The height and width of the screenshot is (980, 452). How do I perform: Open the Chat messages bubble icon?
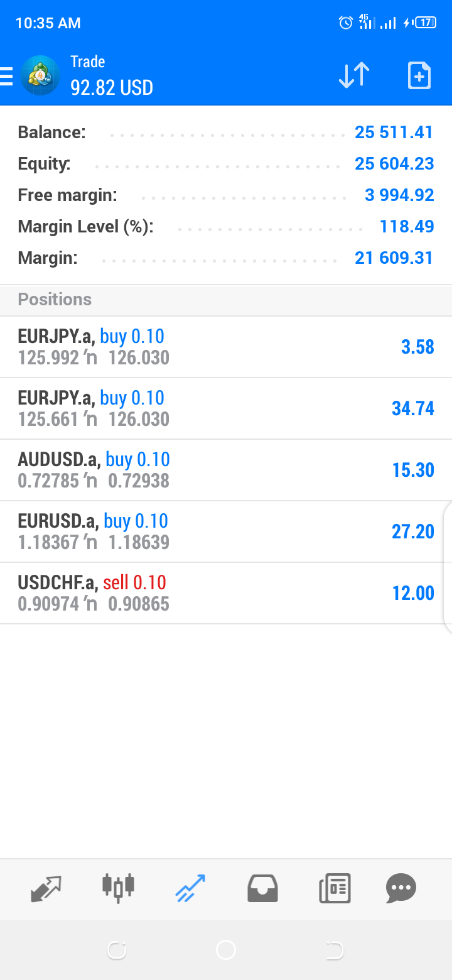coord(401,889)
